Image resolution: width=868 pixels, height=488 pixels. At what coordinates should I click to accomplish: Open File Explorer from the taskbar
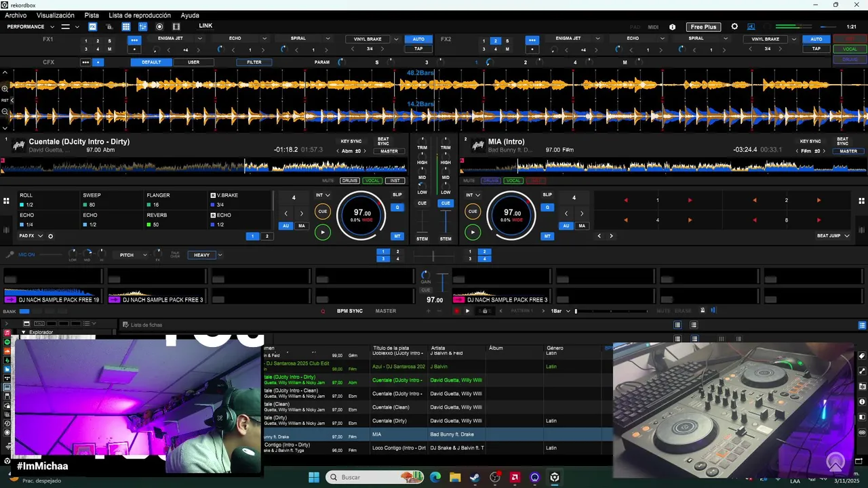455,477
